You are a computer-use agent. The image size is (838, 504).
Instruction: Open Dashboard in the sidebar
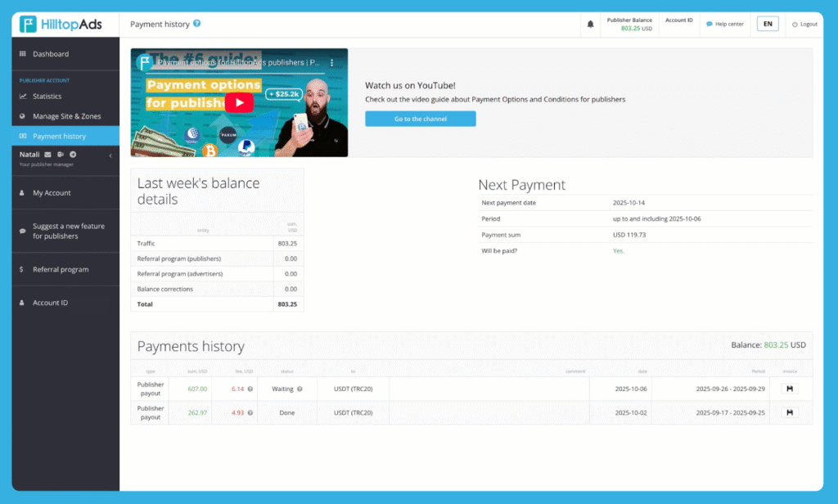(x=51, y=54)
